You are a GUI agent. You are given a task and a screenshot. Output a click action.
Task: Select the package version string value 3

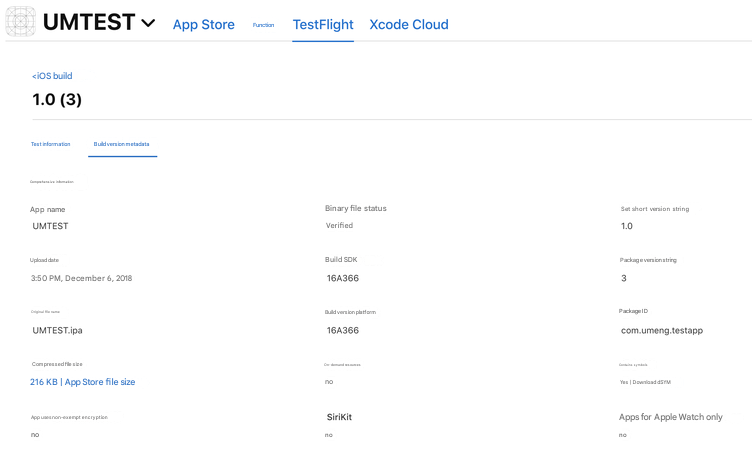coord(624,278)
